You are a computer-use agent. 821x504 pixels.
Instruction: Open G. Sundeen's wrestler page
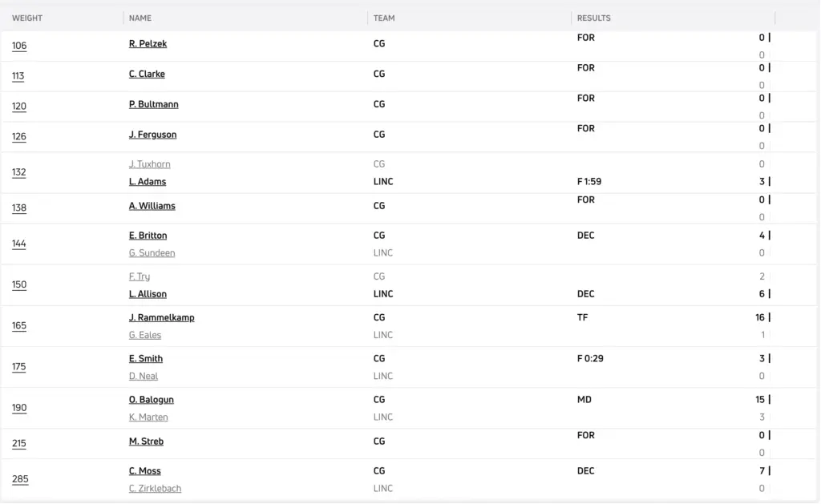(152, 253)
